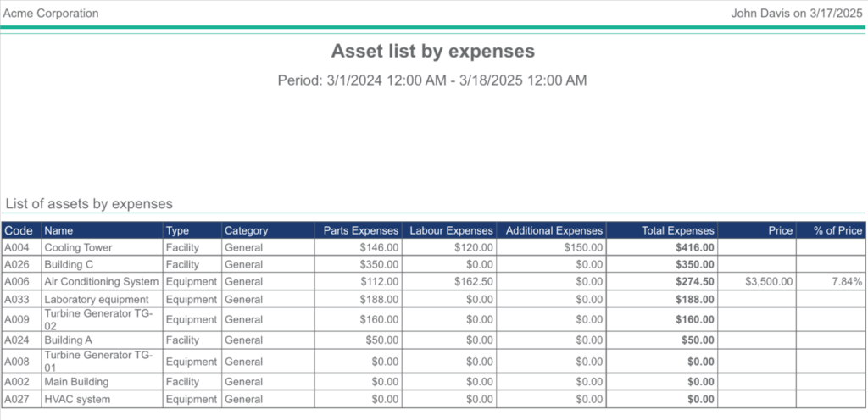The height and width of the screenshot is (420, 868).
Task: Click the Category column header
Action: tap(246, 230)
